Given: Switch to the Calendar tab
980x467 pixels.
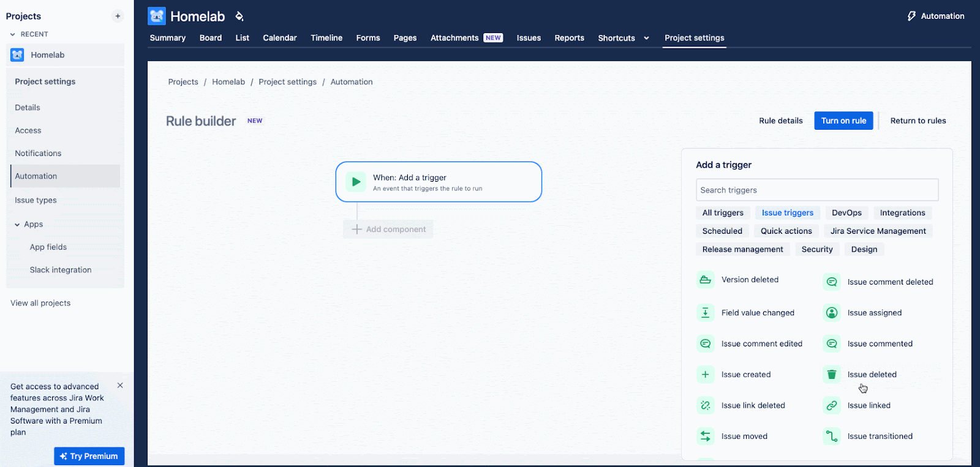Looking at the screenshot, I should pyautogui.click(x=280, y=38).
